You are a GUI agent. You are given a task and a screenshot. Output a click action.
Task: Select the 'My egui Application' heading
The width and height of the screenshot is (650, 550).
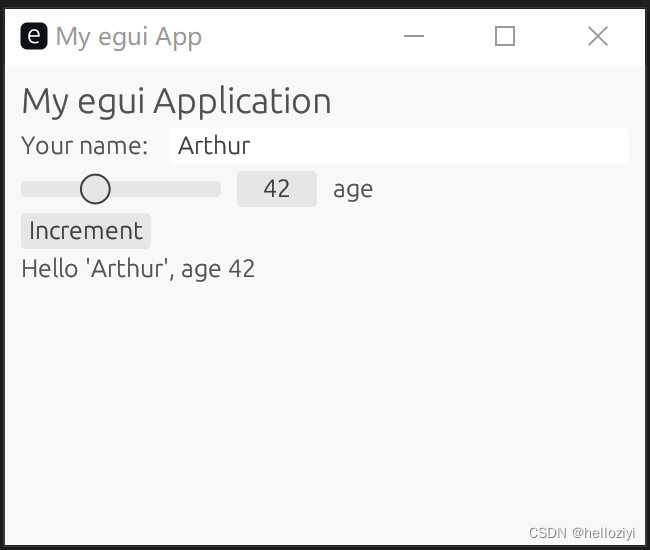click(x=177, y=102)
